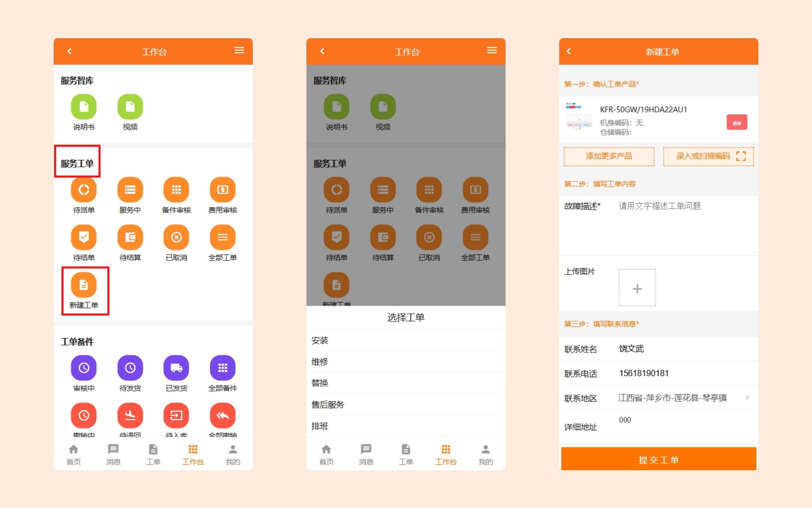Viewport: 812px width, 508px height.
Task: Open 审核中 spare parts in left screen
Action: point(83,368)
